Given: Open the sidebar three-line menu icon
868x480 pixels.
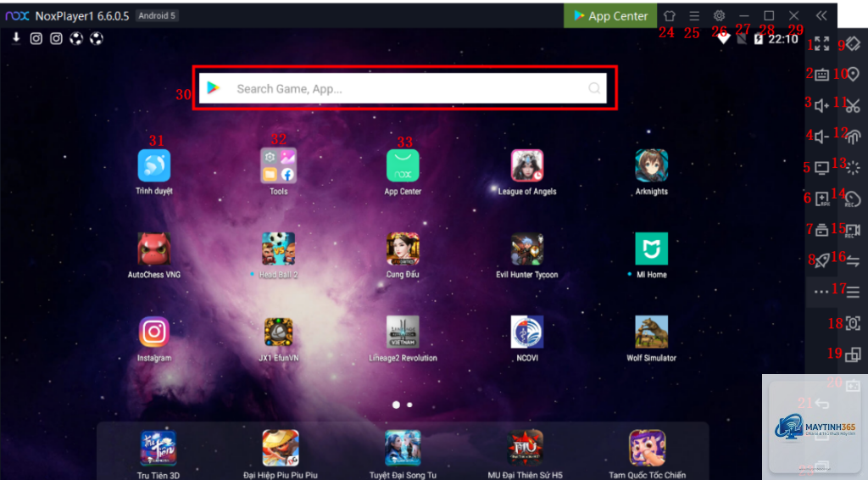Looking at the screenshot, I should 853,292.
